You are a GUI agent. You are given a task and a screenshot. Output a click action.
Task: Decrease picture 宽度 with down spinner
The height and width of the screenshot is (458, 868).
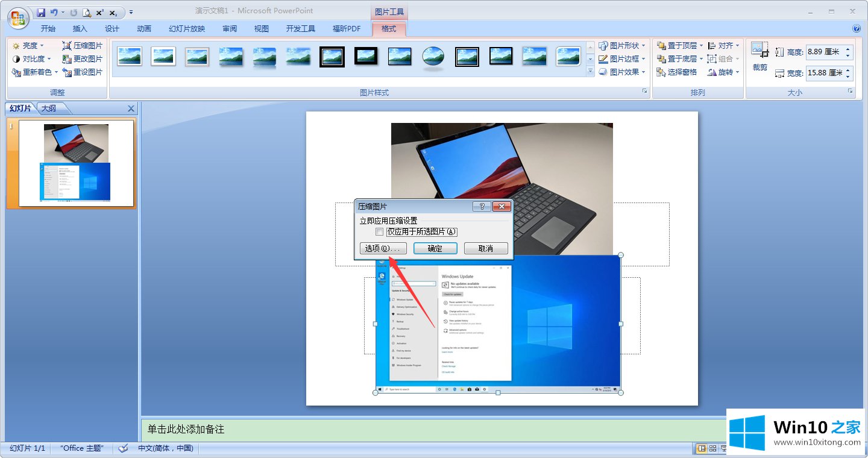coord(848,77)
